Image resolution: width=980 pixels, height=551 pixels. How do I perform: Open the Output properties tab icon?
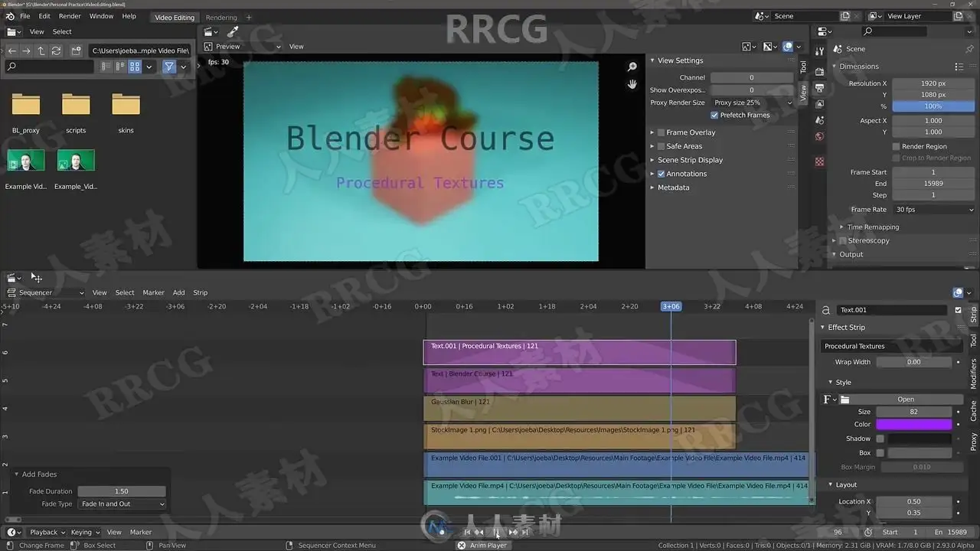click(x=820, y=87)
